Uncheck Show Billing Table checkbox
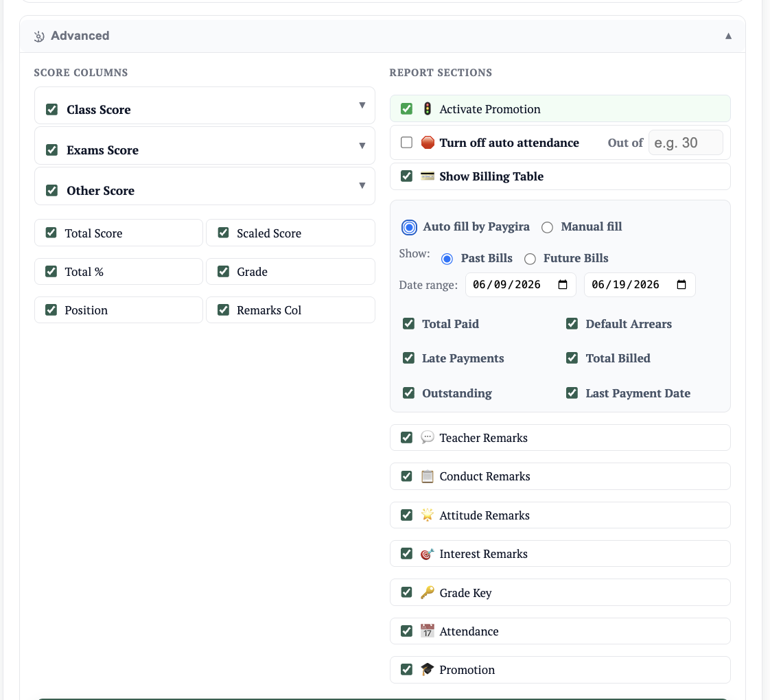Viewport: 770px width, 700px height. click(x=406, y=176)
